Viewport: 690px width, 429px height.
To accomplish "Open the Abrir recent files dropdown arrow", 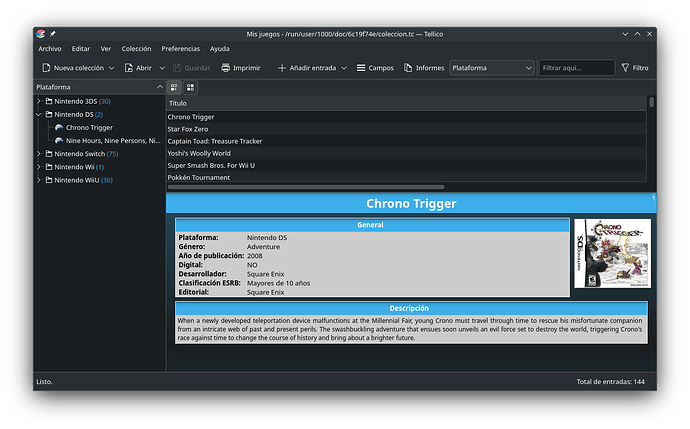I will [x=161, y=68].
